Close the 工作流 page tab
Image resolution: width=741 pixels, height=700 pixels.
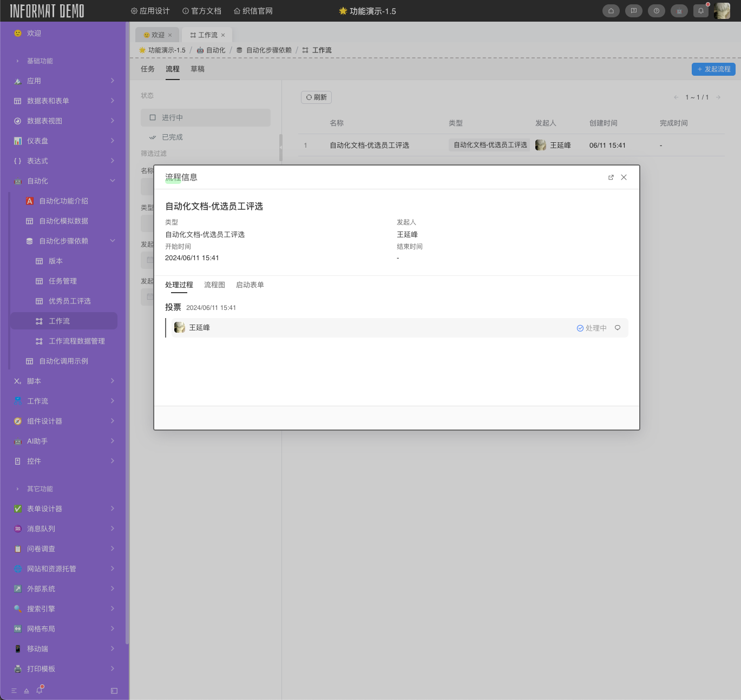223,35
